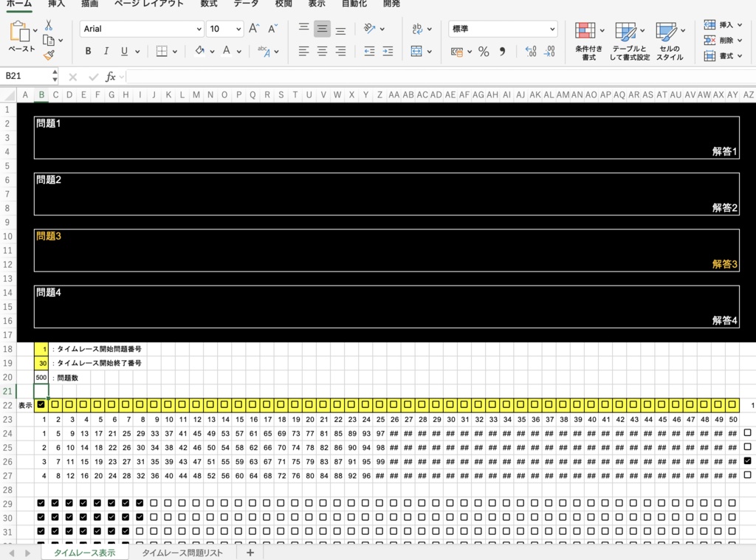756x560 pixels.
Task: Click the fill color bucket
Action: coord(199,51)
